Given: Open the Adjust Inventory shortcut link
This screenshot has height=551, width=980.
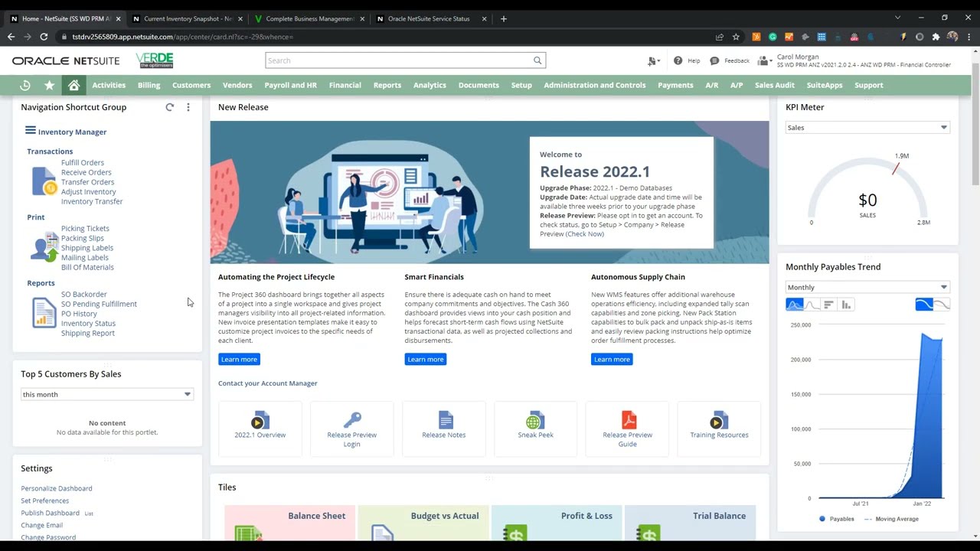Looking at the screenshot, I should point(89,191).
